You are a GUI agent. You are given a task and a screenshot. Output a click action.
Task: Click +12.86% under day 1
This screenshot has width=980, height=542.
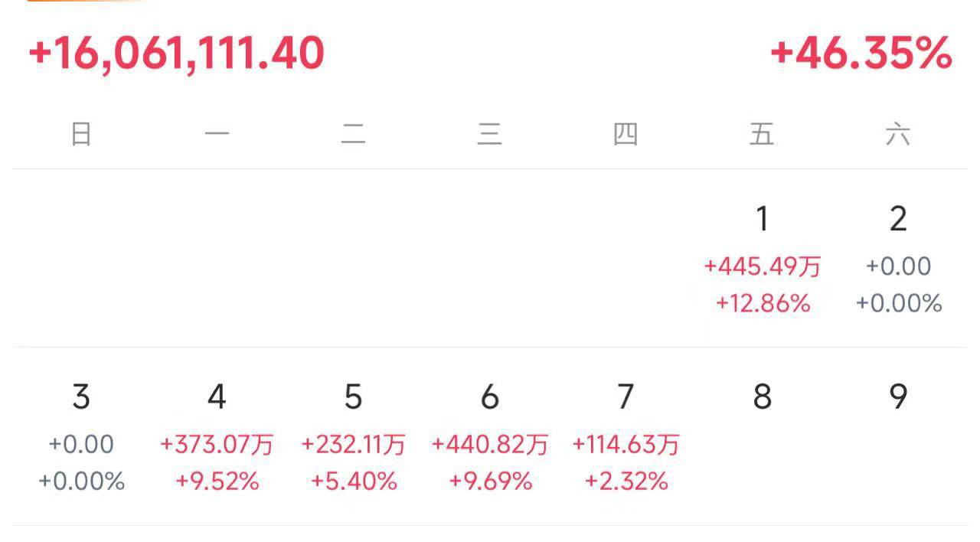click(763, 304)
